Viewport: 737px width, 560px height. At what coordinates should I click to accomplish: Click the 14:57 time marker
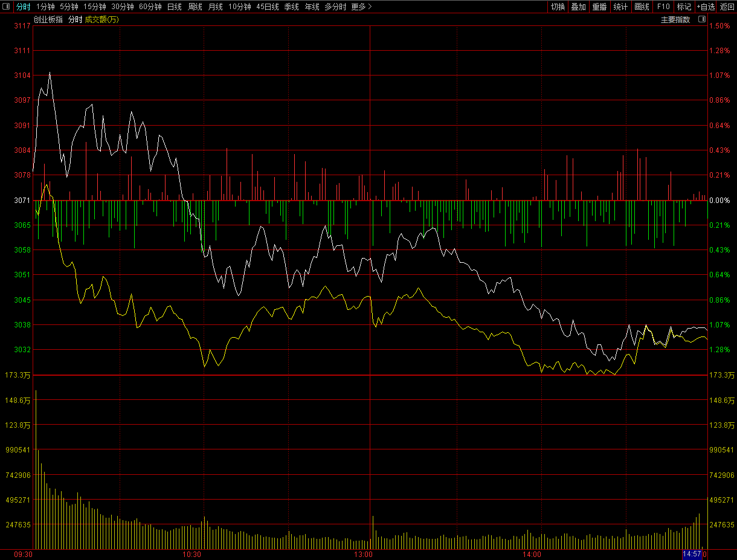[x=692, y=554]
